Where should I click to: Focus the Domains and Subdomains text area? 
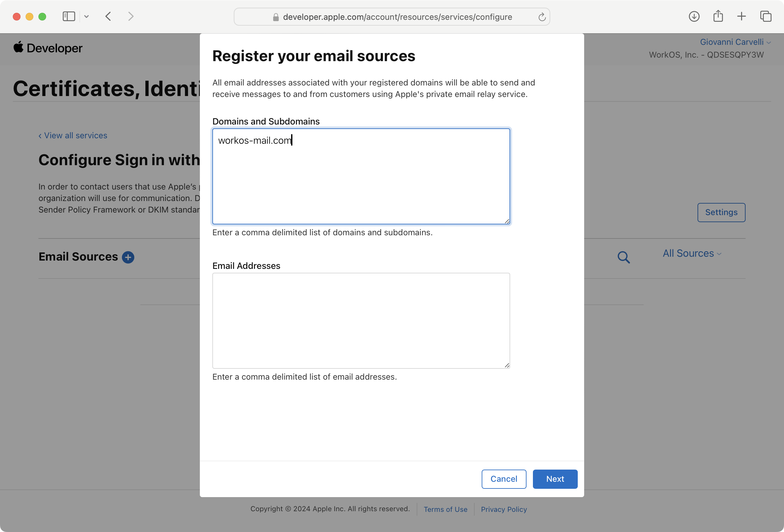point(361,176)
